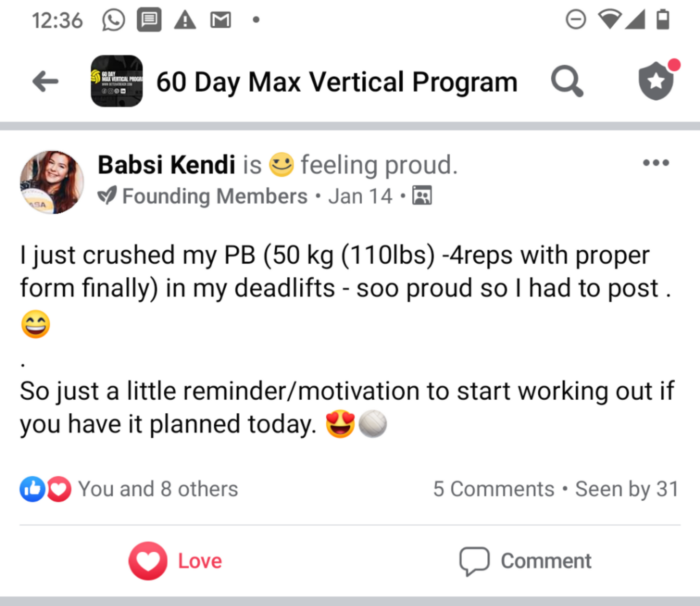The image size is (700, 606).
Task: Tap the red heart reaction icon
Action: [59, 489]
